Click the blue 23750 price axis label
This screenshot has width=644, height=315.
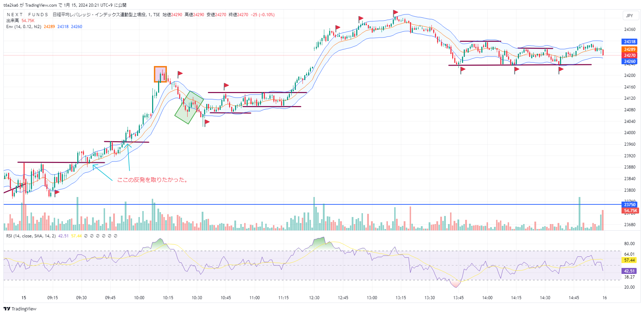click(630, 204)
